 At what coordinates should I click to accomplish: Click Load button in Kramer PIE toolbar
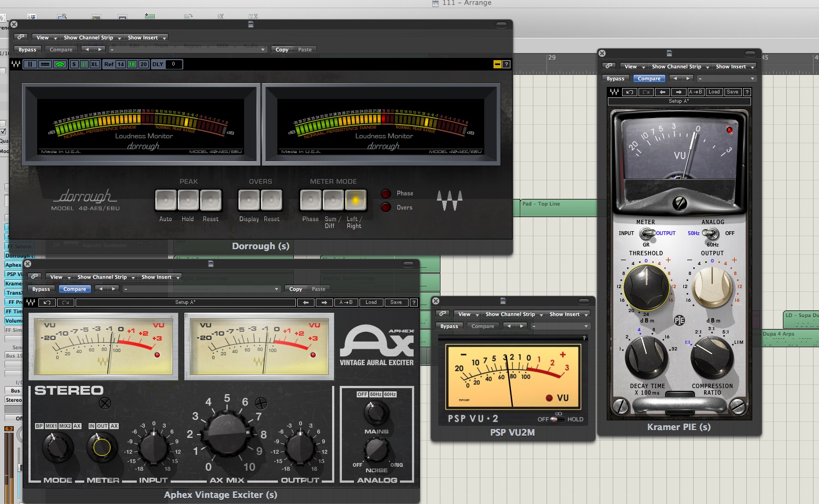point(714,92)
